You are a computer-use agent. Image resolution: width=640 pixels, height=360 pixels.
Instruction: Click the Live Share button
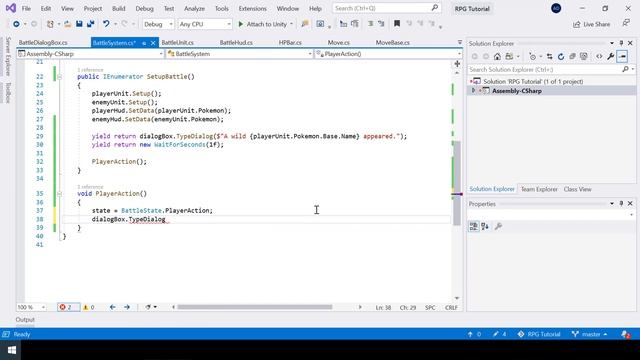pyautogui.click(x=592, y=24)
